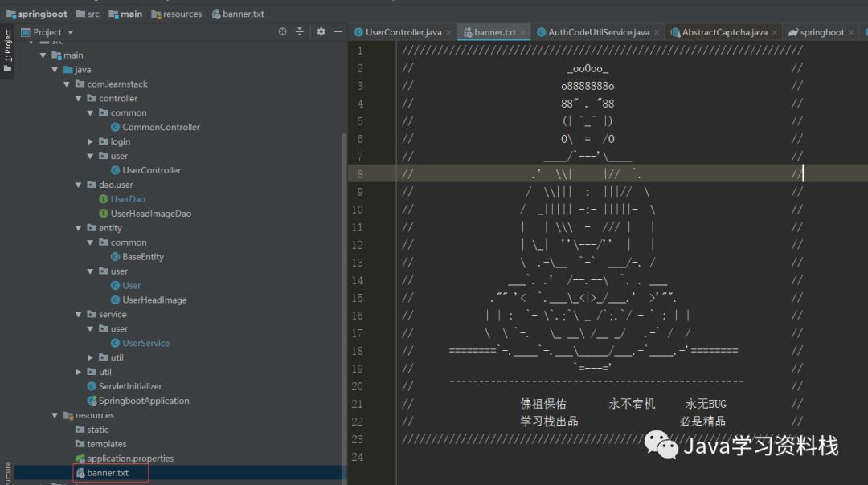Select UserController class in tree
This screenshot has height=485, width=868.
point(151,170)
